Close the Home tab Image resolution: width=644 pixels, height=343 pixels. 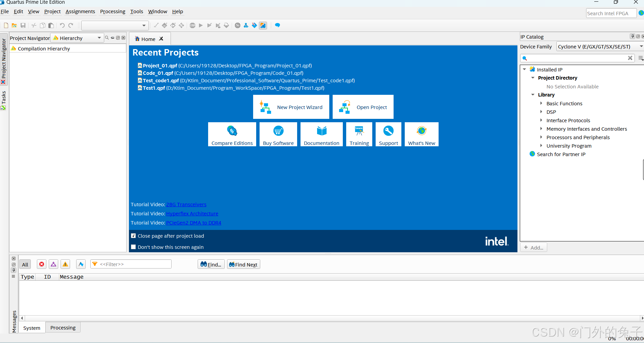pyautogui.click(x=161, y=39)
